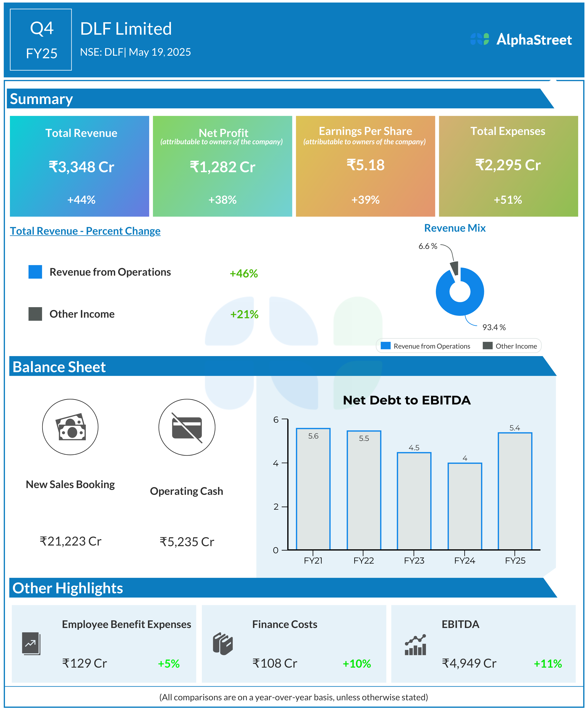Image resolution: width=588 pixels, height=712 pixels.
Task: Select the Net Profit summary card
Action: click(x=222, y=166)
